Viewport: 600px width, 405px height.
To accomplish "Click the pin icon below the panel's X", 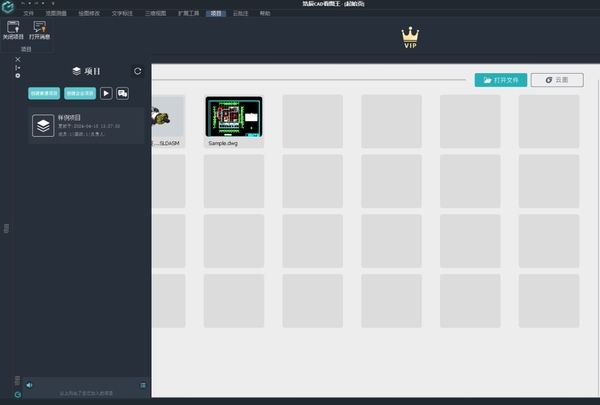I will [x=18, y=67].
